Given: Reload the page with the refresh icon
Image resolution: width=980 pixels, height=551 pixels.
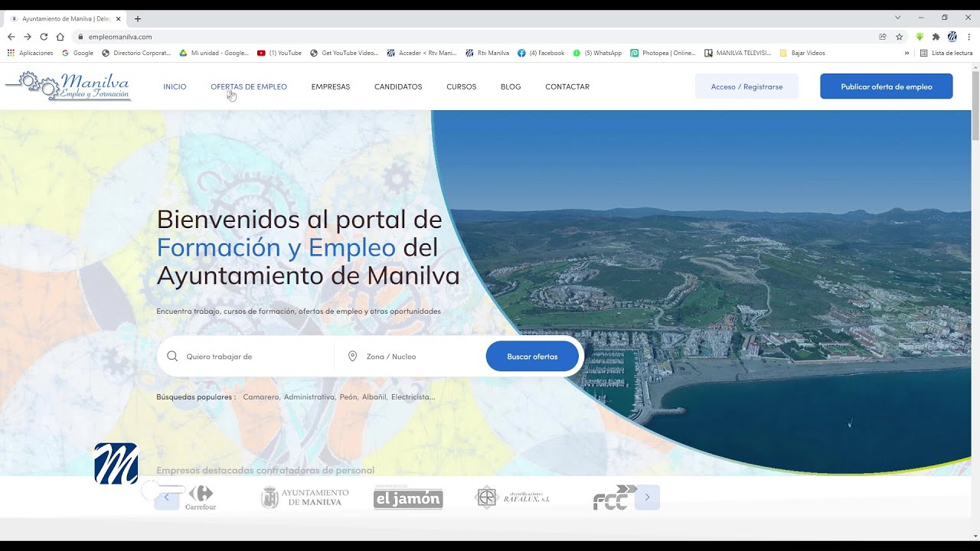Looking at the screenshot, I should pos(44,37).
